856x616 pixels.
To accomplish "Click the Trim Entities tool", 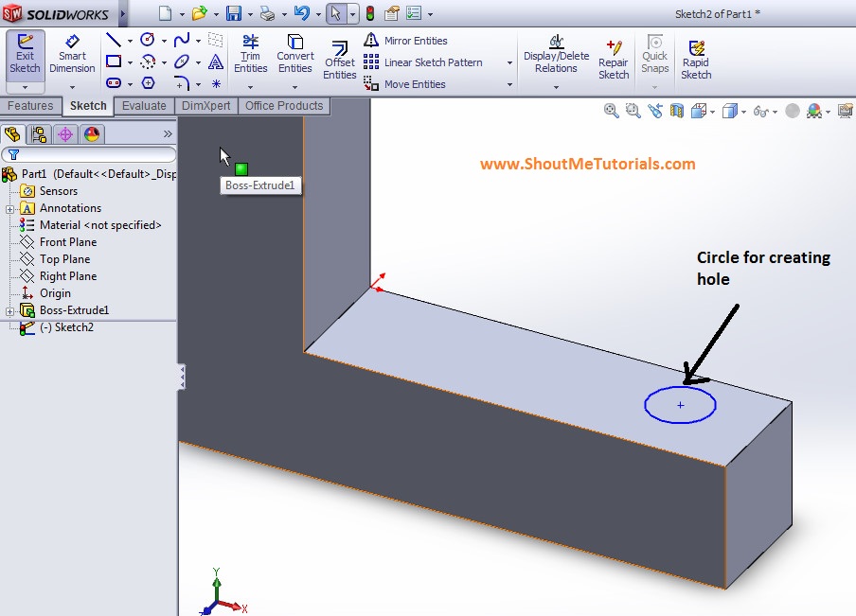I will tap(251, 54).
